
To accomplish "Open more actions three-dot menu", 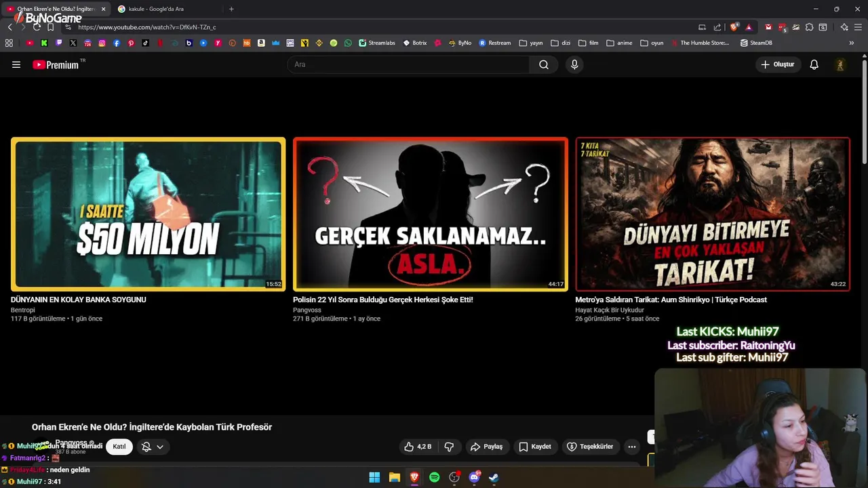I will [x=631, y=447].
